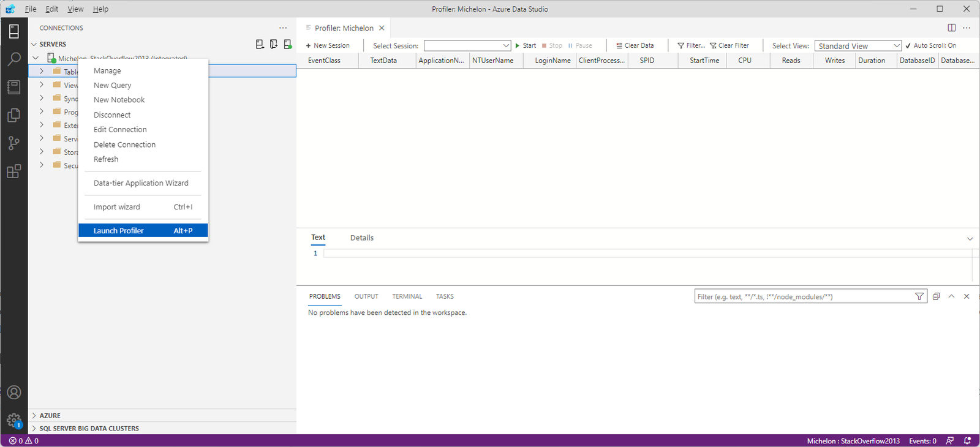Maximize the bottom panel with chevron up
This screenshot has height=447, width=980.
(x=951, y=296)
